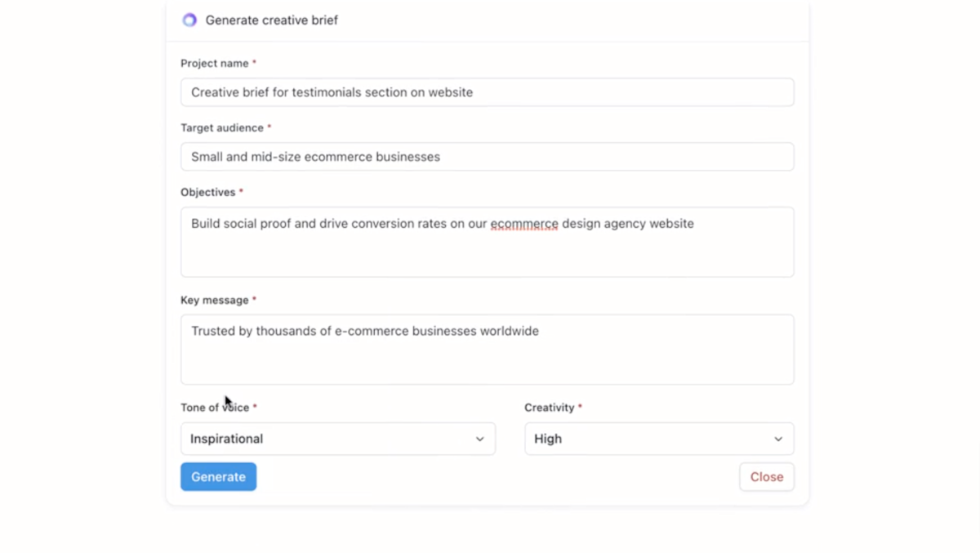Click the Key message text box

click(x=487, y=349)
